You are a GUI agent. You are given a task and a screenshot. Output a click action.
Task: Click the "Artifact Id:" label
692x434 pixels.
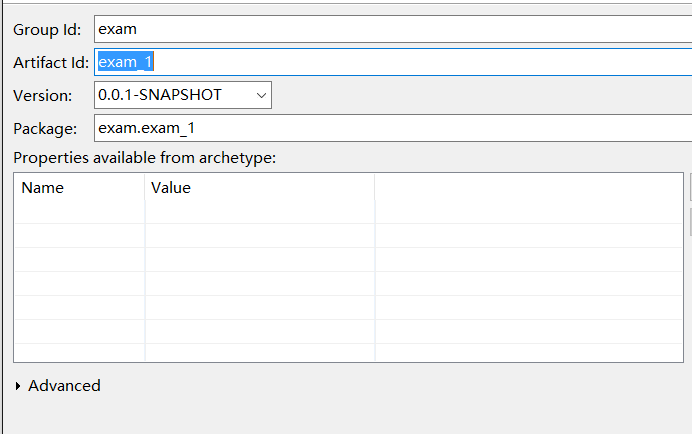click(51, 63)
